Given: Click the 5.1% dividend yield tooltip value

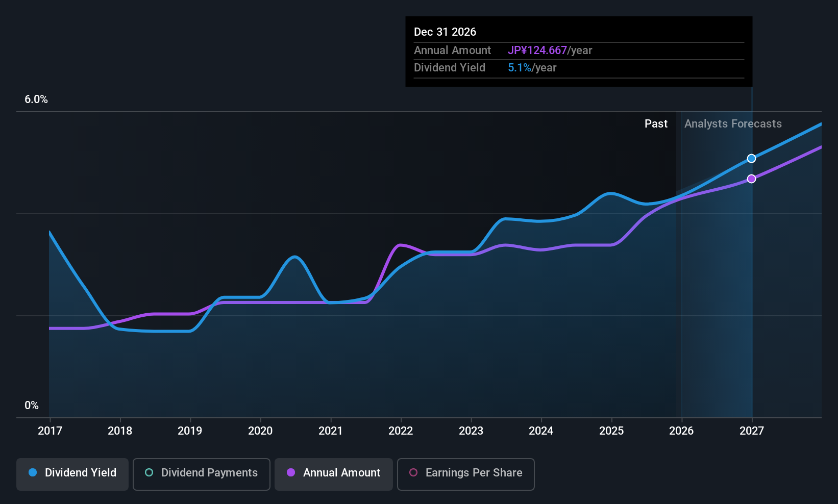Looking at the screenshot, I should tap(520, 68).
